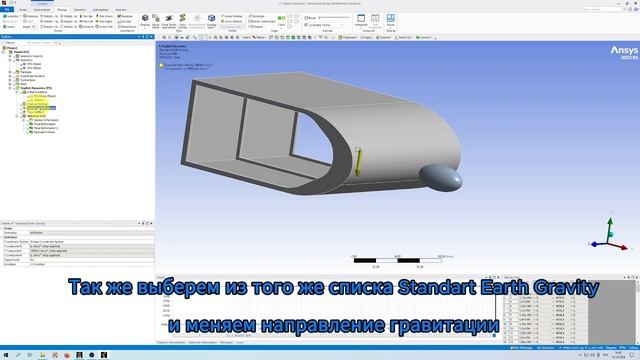Screen dimensions: 640x360
Task: Open File Explorer from the taskbar
Action: pos(42,355)
